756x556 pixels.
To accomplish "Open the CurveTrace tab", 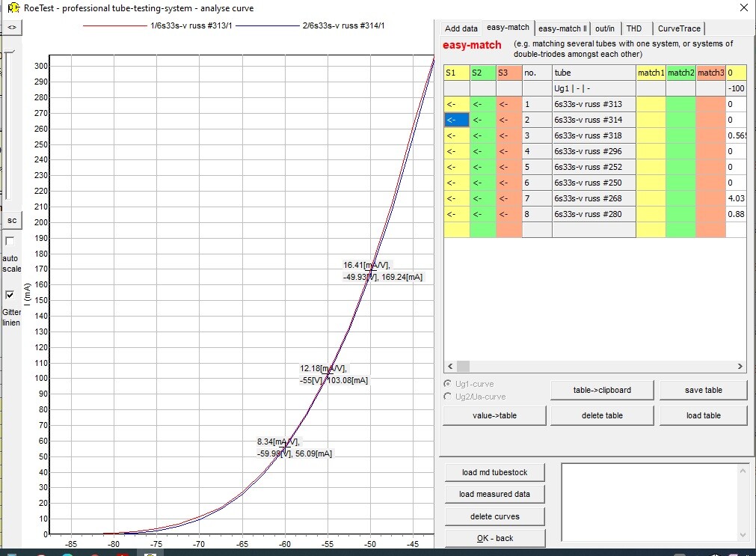I will click(x=679, y=28).
